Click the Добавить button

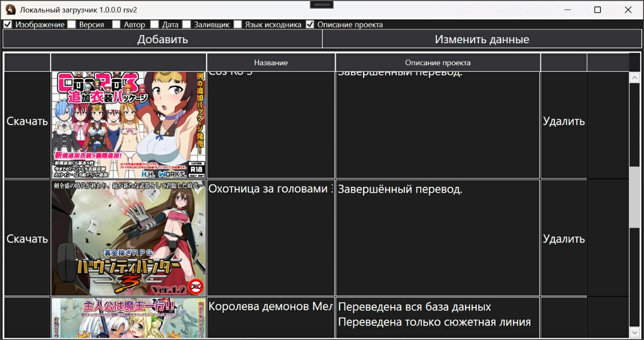click(162, 39)
